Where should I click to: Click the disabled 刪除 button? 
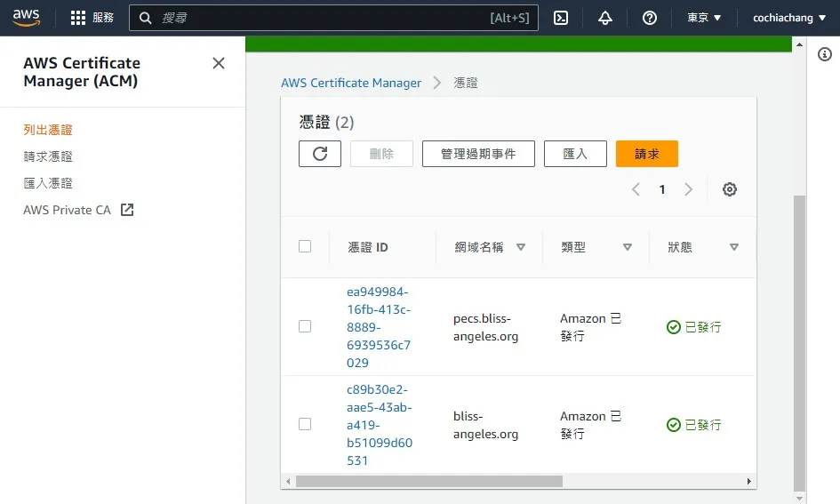coord(381,154)
